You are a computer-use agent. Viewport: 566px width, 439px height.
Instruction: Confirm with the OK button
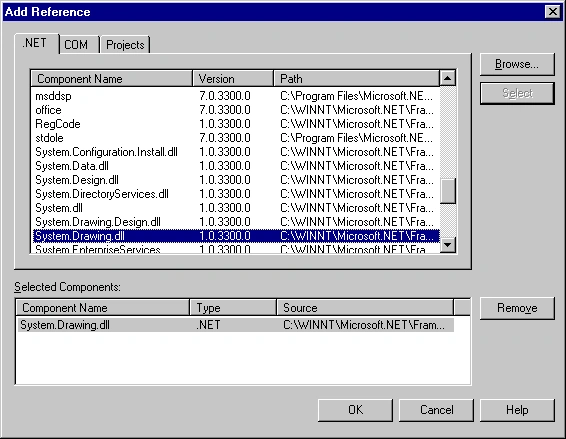coord(355,410)
